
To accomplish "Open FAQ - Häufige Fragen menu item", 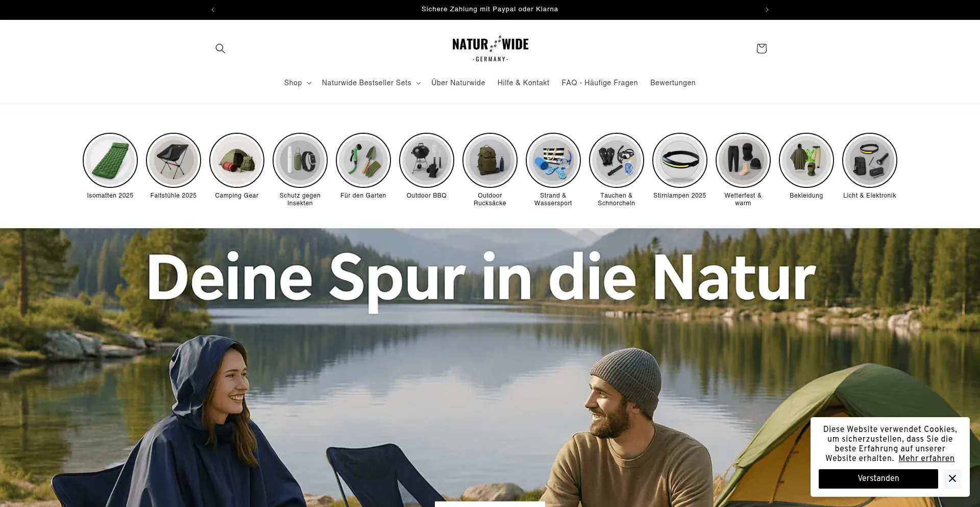I will click(599, 83).
